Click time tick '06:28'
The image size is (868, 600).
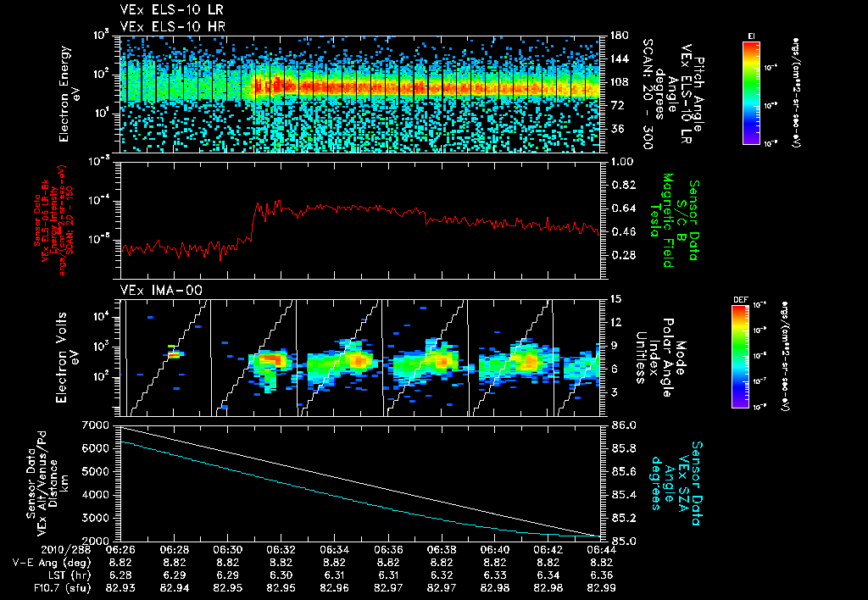click(174, 550)
